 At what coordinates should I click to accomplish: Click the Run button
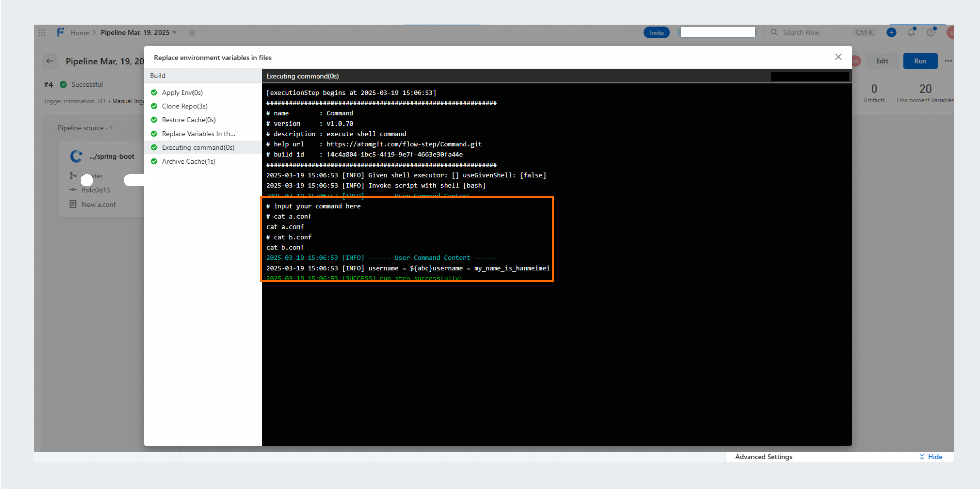point(920,61)
